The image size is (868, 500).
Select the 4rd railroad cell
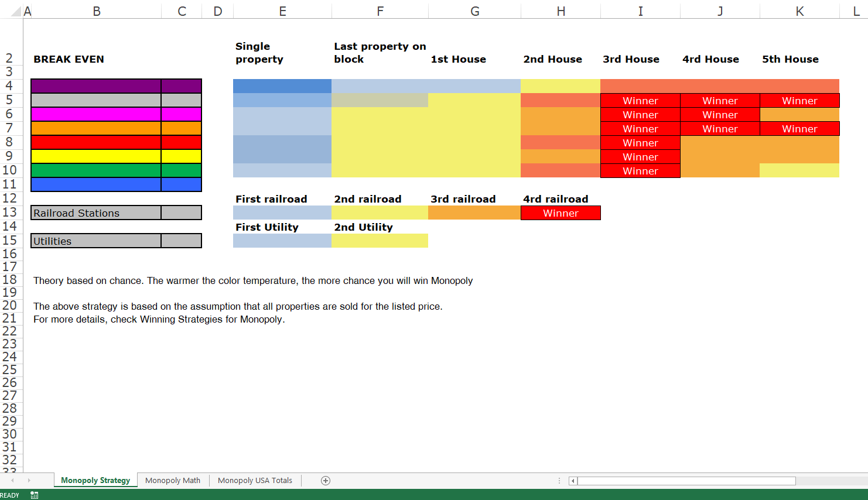tap(561, 199)
